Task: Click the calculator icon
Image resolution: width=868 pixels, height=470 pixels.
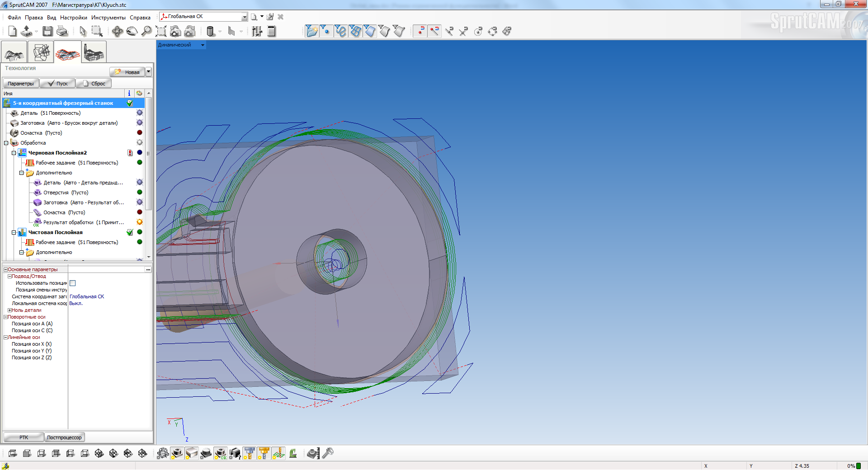Action: 271,31
